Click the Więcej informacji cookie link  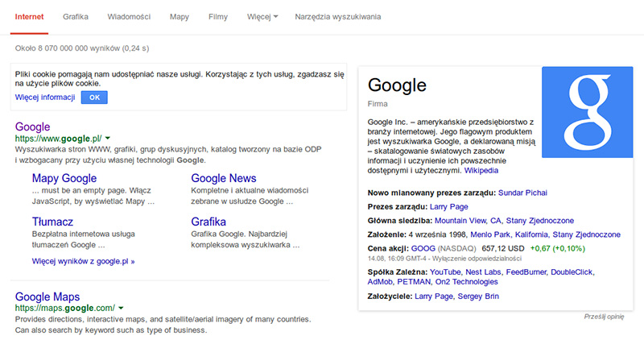45,97
